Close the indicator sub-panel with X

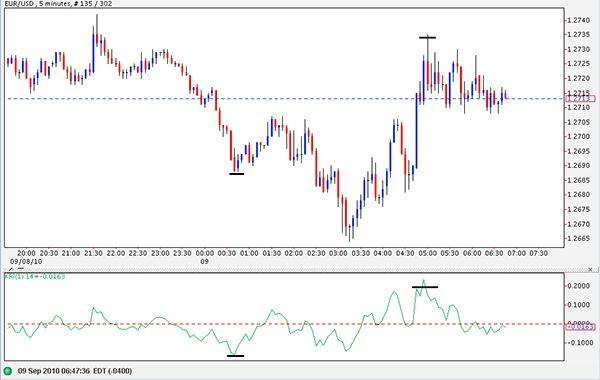coord(591,269)
